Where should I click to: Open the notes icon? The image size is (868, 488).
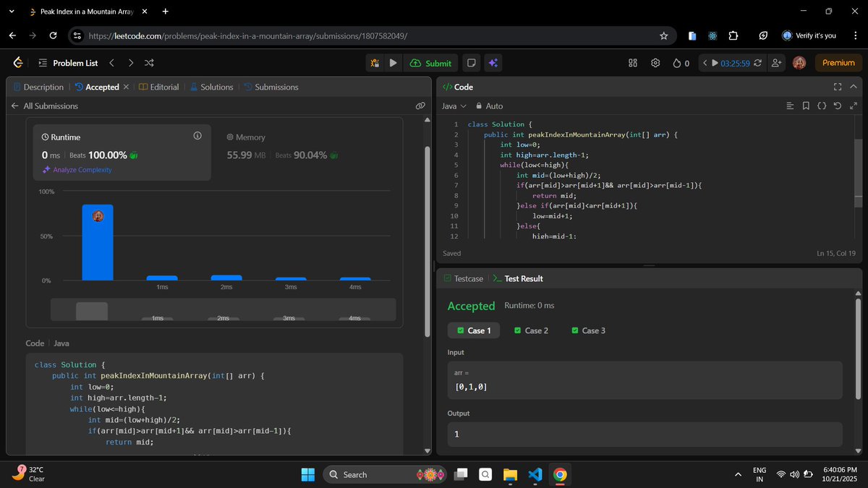(x=472, y=63)
